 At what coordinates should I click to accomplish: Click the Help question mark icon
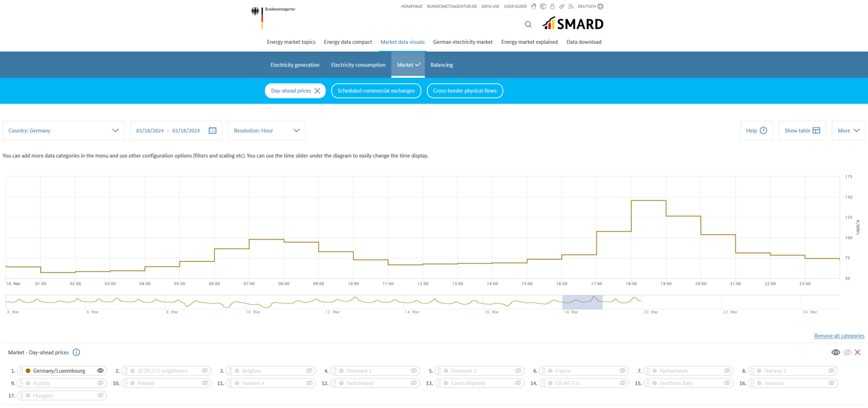coord(763,131)
